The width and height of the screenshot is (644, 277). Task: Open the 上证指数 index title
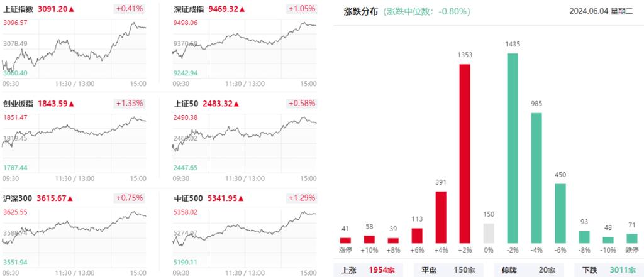pyautogui.click(x=18, y=9)
